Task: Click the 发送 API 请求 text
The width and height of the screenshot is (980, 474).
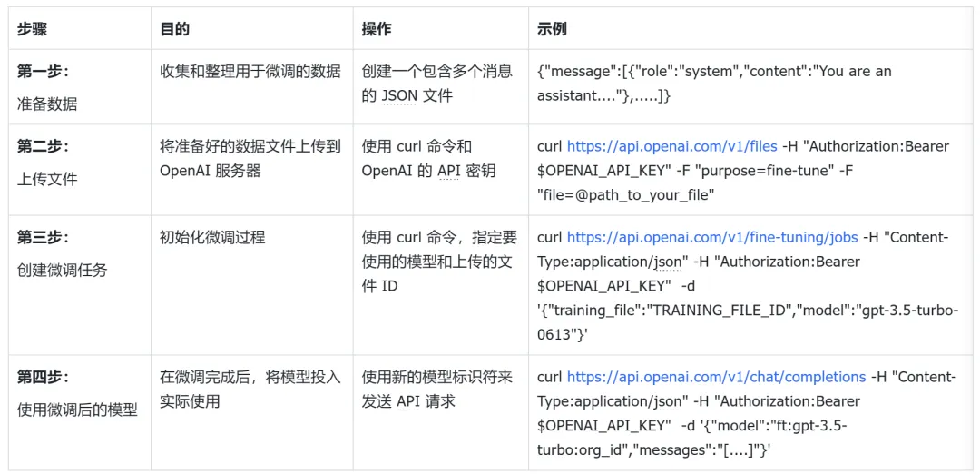Action: click(x=408, y=401)
